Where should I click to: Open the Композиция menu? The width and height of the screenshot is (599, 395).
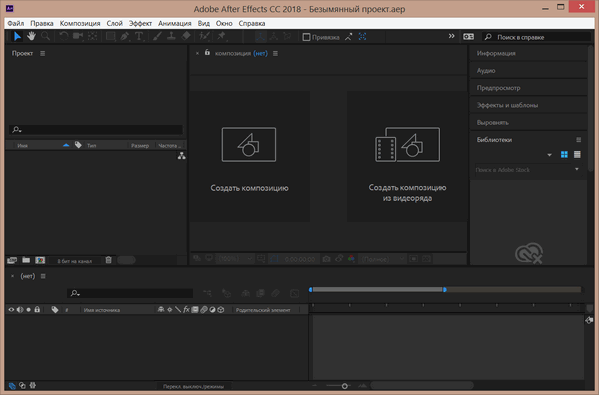point(80,23)
